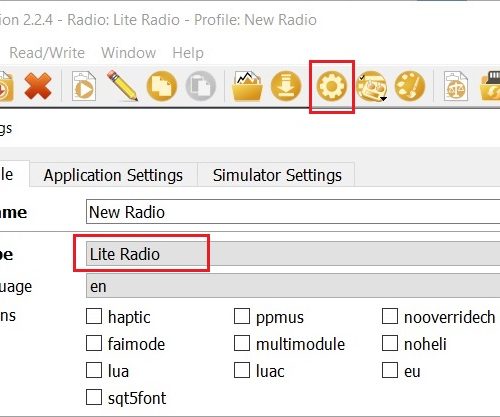500x417 pixels.
Task: Switch to Application Settings tab
Action: tap(113, 175)
